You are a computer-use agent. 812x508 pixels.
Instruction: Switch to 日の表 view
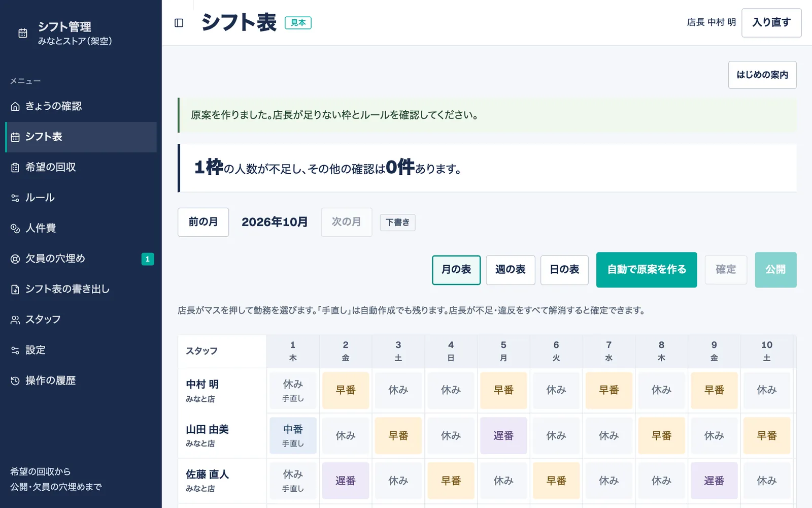coord(564,270)
